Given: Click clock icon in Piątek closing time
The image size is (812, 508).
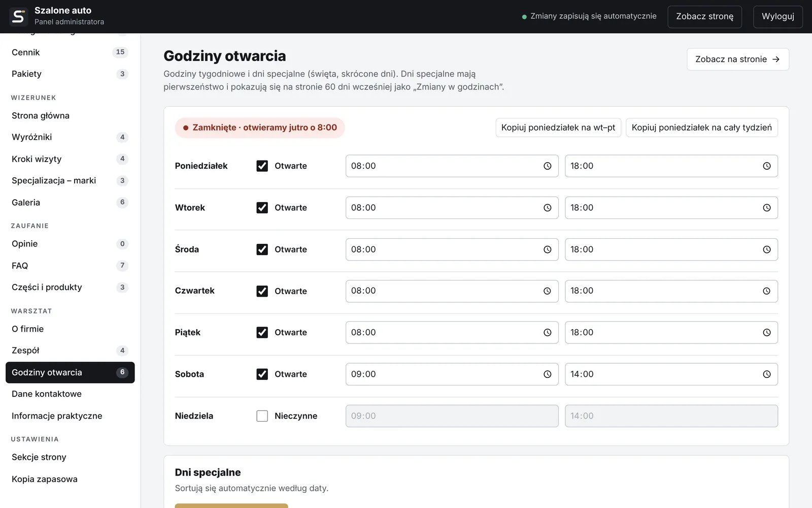Looking at the screenshot, I should pyautogui.click(x=766, y=333).
